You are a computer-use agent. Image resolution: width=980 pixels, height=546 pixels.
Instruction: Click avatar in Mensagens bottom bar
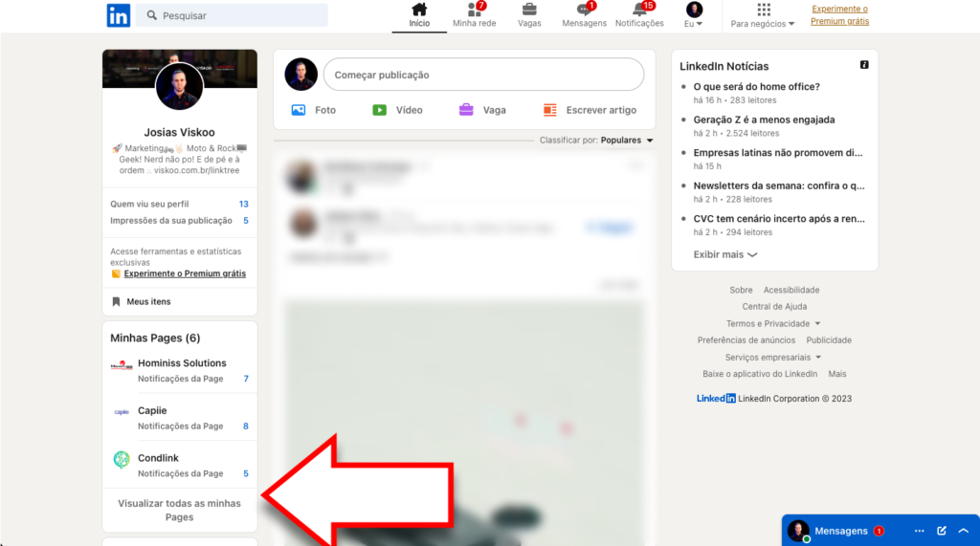pos(798,531)
